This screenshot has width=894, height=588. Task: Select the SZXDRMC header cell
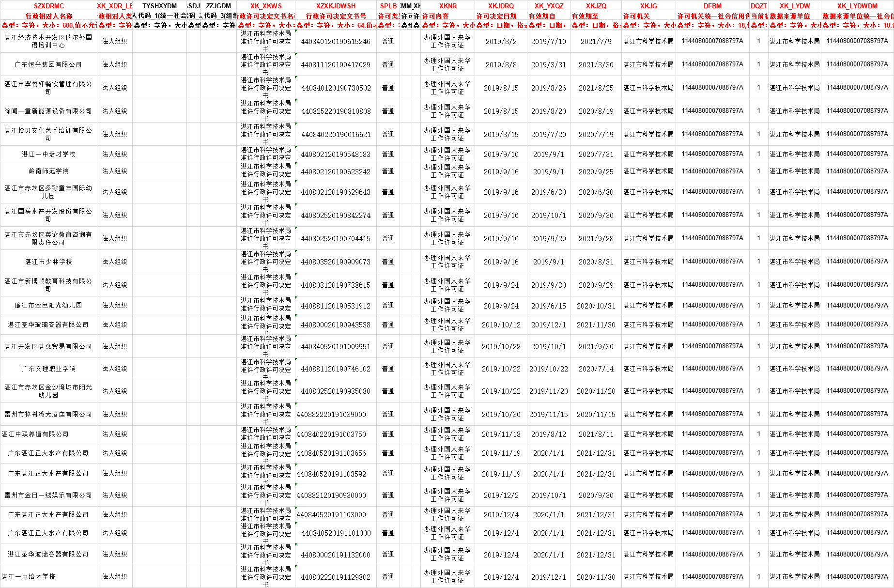[48, 6]
